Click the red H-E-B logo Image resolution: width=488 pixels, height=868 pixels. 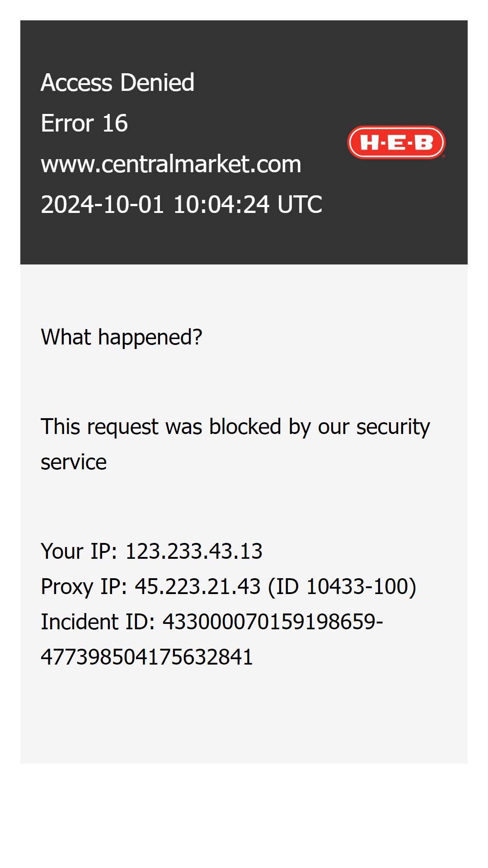click(396, 142)
